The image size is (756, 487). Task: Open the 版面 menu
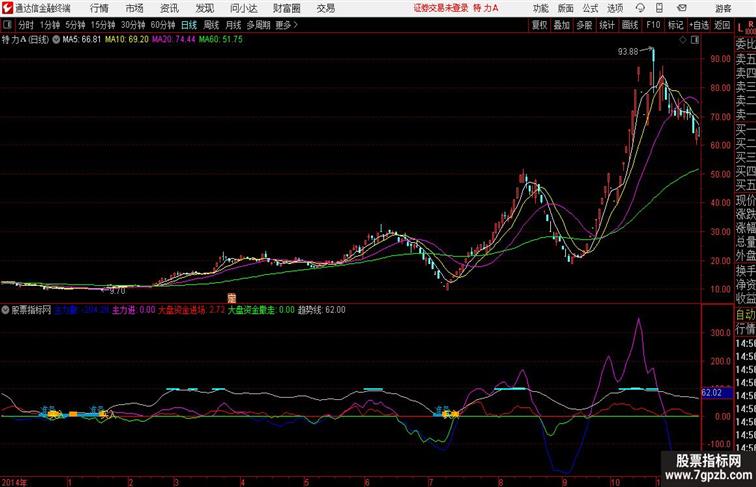click(x=566, y=8)
